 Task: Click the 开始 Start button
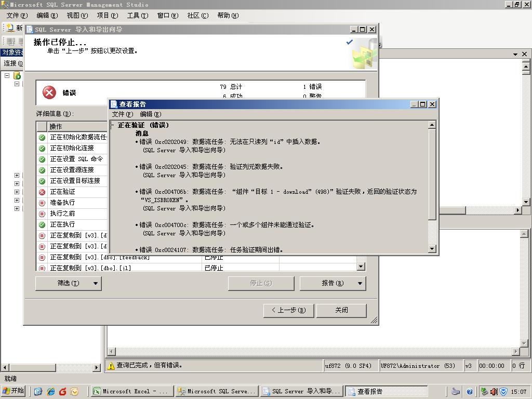pos(14,391)
